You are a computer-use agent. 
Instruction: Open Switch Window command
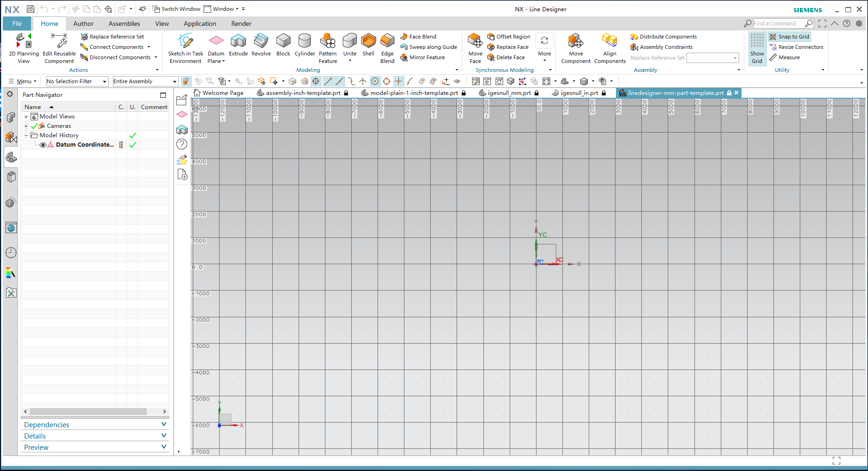[x=176, y=9]
